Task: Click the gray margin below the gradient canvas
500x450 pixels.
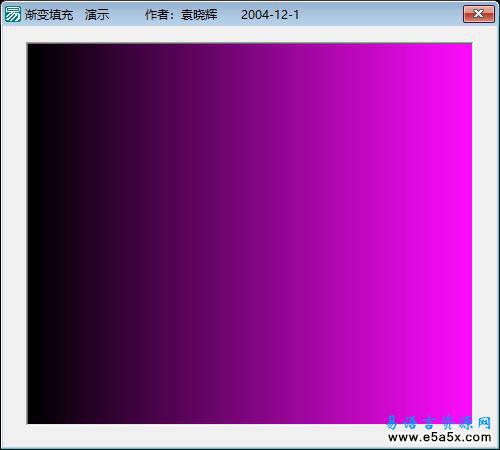Action: click(x=200, y=436)
